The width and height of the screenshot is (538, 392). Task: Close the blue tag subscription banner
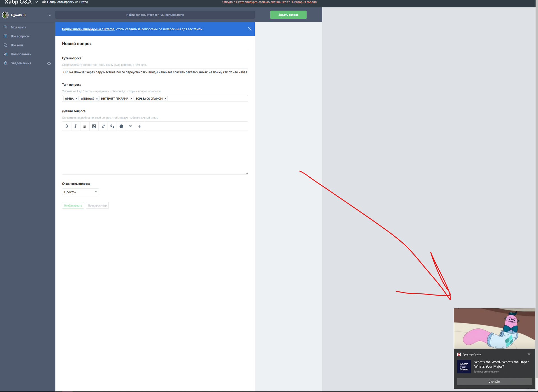tap(250, 29)
